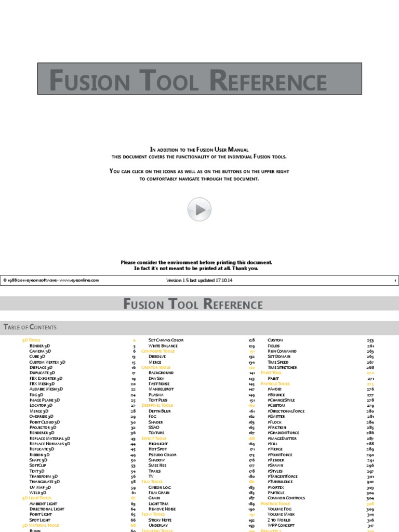This screenshot has height=532, width=399.
Task: Jump to Z to World entry
Action: pos(279,520)
